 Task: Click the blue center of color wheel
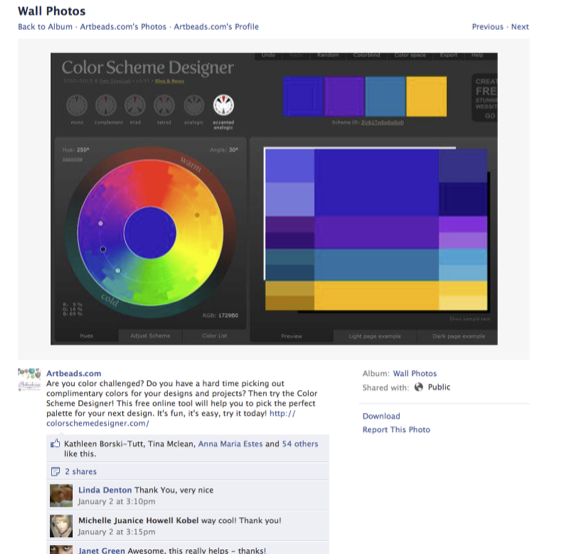coord(150,233)
